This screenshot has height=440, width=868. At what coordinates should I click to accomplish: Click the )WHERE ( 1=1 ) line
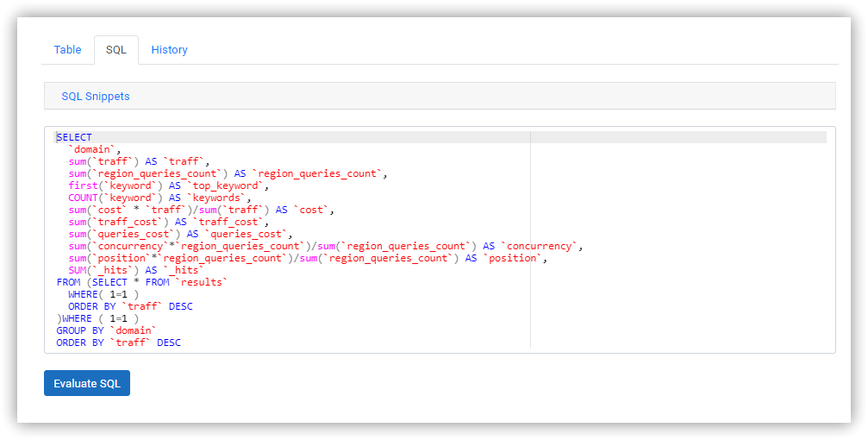[97, 318]
